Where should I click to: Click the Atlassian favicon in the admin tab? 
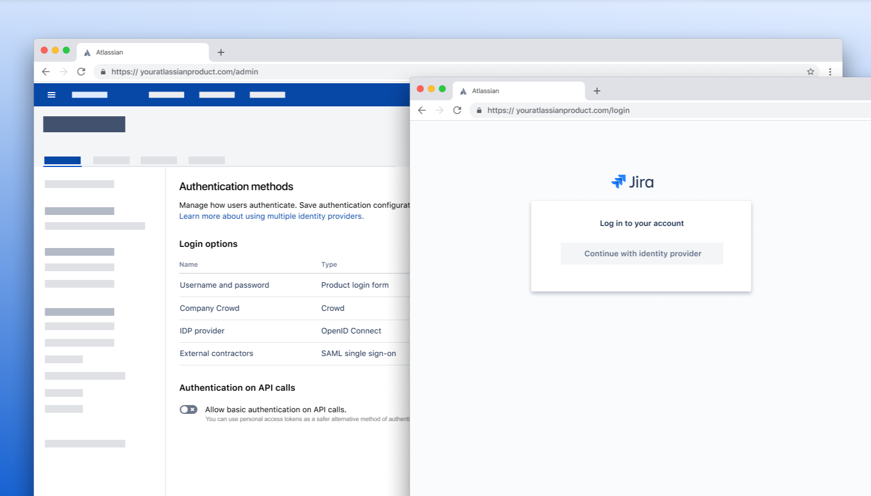click(x=87, y=53)
